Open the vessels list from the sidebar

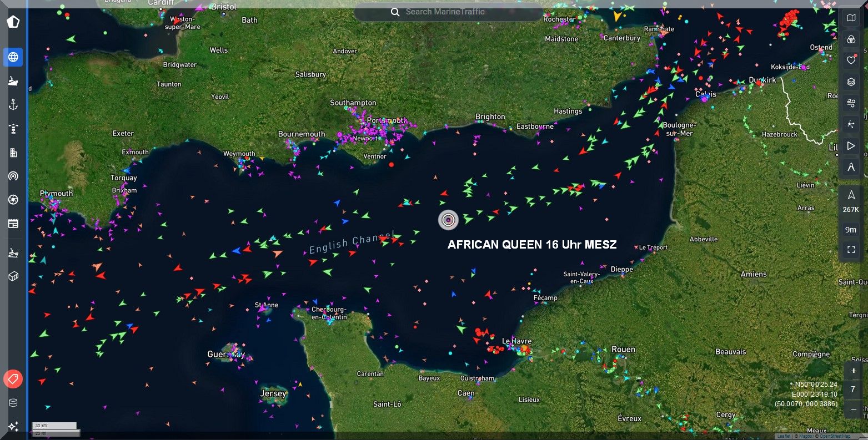coord(13,81)
